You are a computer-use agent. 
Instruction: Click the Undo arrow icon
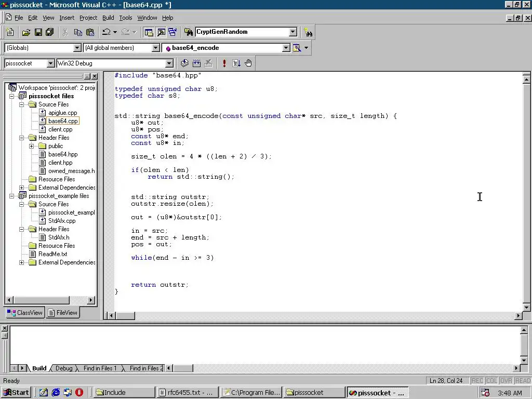(107, 32)
